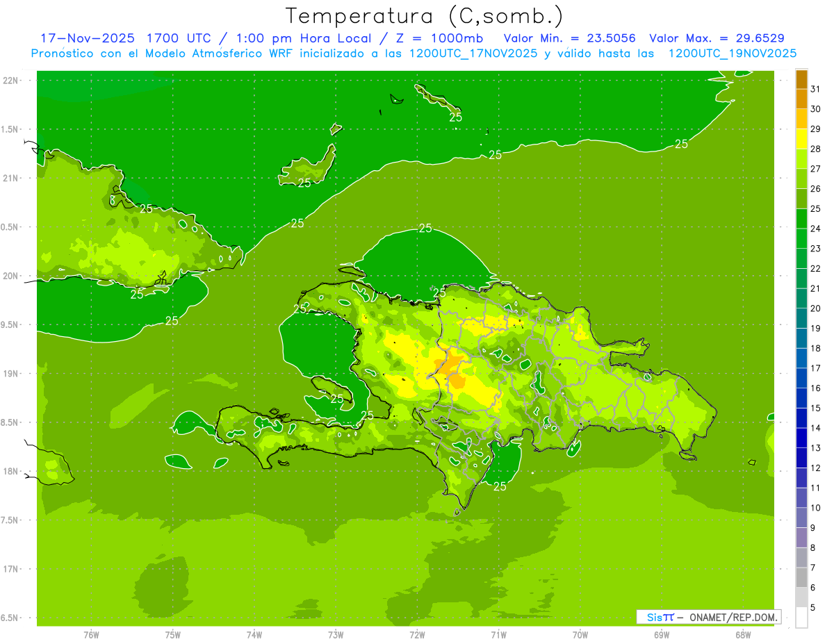Image resolution: width=834 pixels, height=644 pixels.
Task: Pick the yellow legend swatch between 28 and 29
Action: click(x=801, y=139)
